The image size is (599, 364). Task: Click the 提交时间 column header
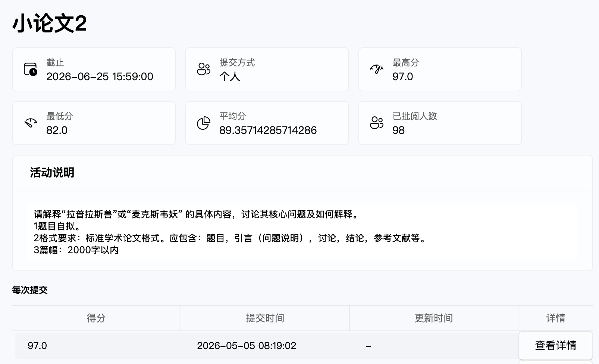265,318
